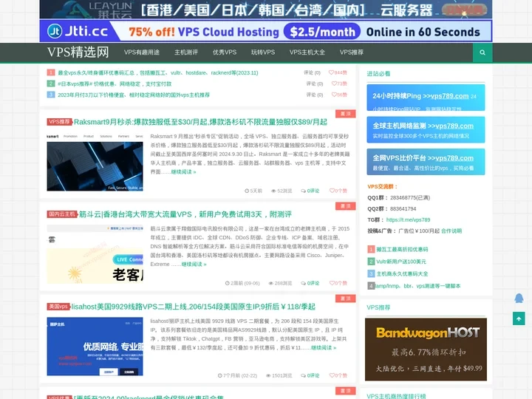Click 继续阅读 on 筋斗云 excerpt
532x399 pixels.
194,265
